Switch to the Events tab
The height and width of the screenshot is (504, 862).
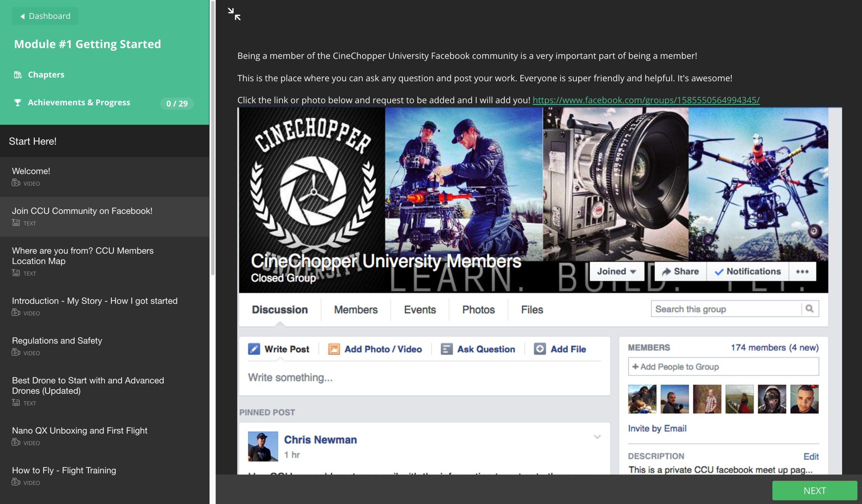pos(420,310)
